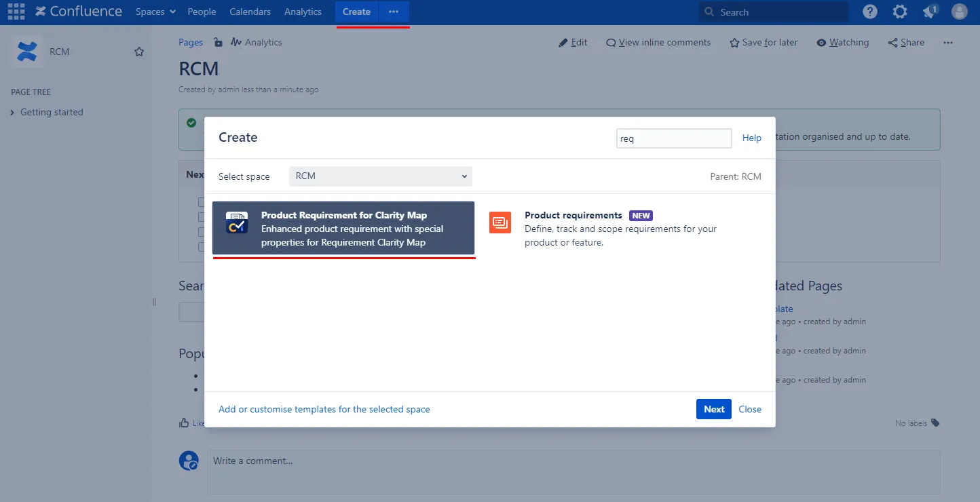Click the Confluence search box
Image resolution: width=980 pixels, height=502 pixels.
pyautogui.click(x=774, y=12)
